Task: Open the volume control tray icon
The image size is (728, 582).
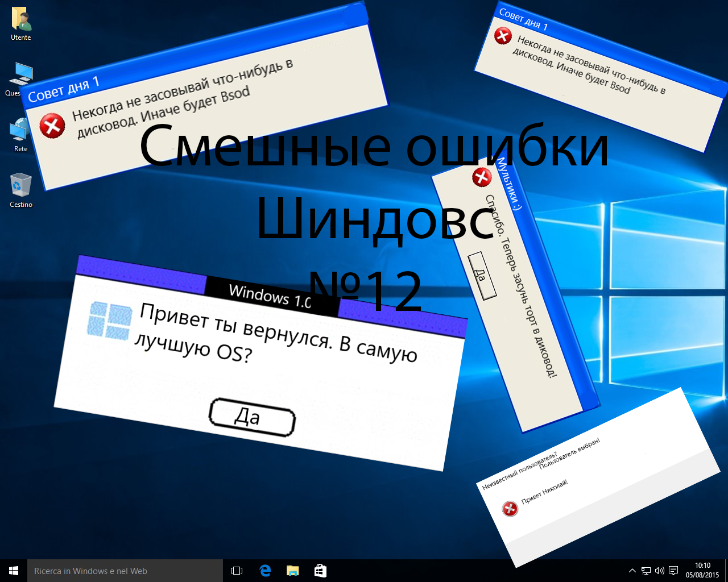Action: (x=660, y=571)
